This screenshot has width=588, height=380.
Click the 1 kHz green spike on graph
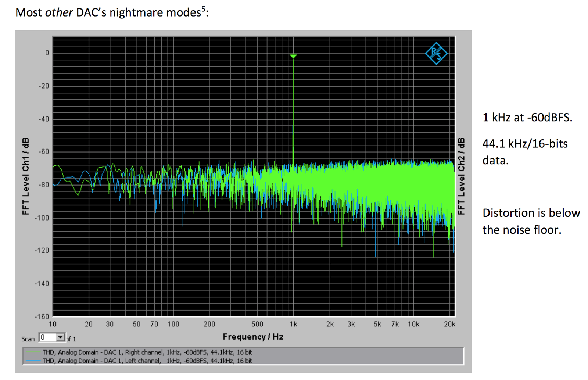(x=293, y=110)
